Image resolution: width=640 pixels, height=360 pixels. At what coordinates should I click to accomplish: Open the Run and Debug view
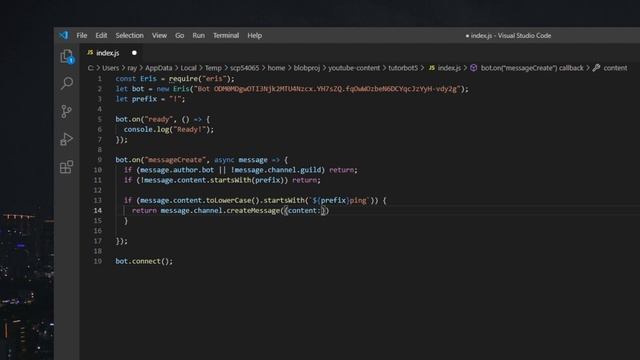point(66,139)
